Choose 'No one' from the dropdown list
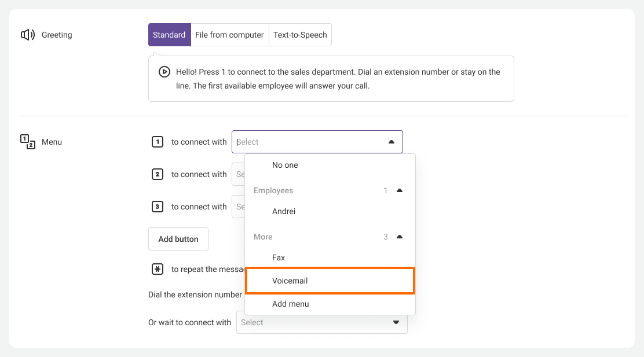This screenshot has height=357, width=644. pos(285,165)
